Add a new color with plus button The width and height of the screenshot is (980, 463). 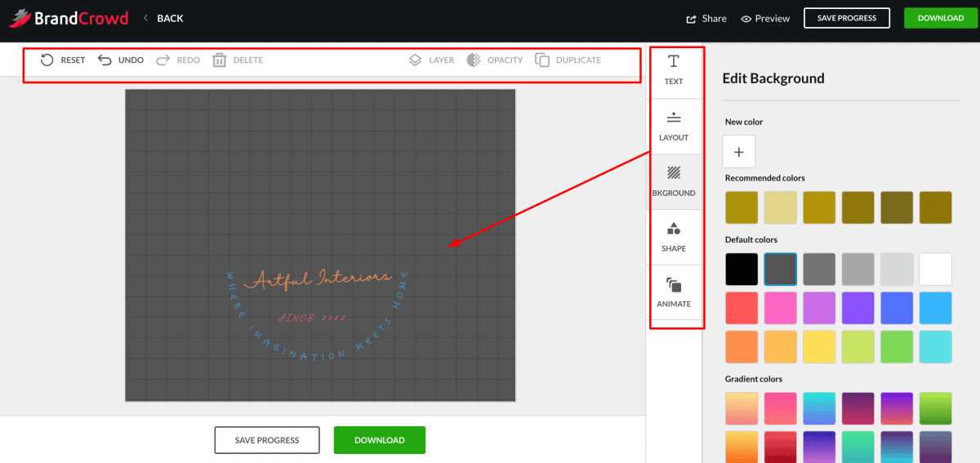point(739,152)
